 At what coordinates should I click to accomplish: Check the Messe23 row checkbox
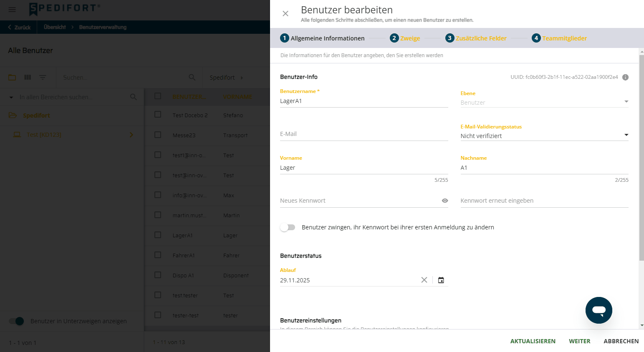pyautogui.click(x=158, y=135)
